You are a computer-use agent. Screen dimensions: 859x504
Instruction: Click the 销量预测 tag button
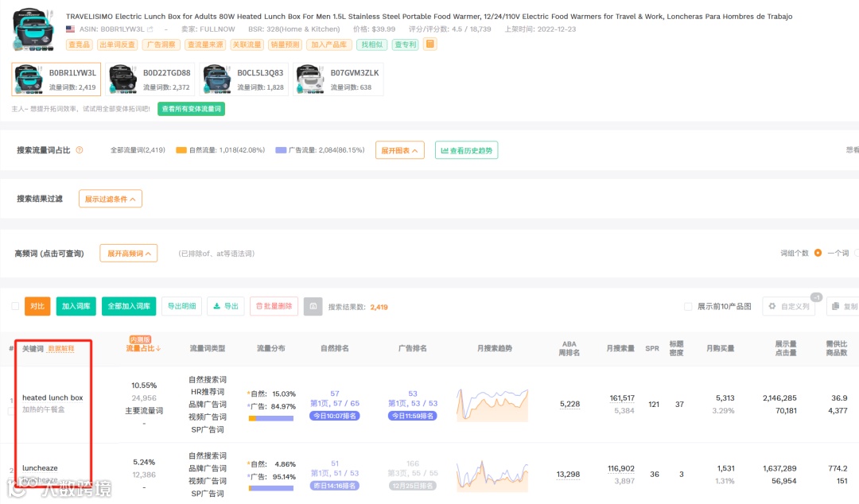click(x=285, y=45)
